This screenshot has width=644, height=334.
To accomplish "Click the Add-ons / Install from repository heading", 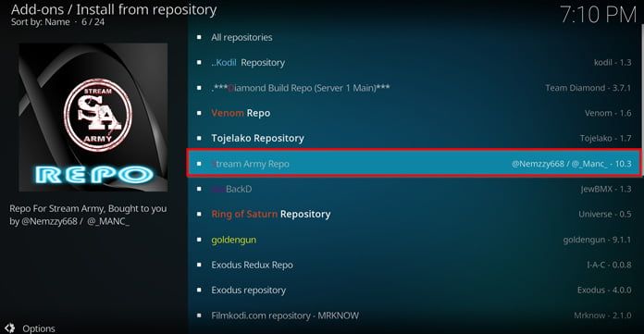I will pos(114,9).
